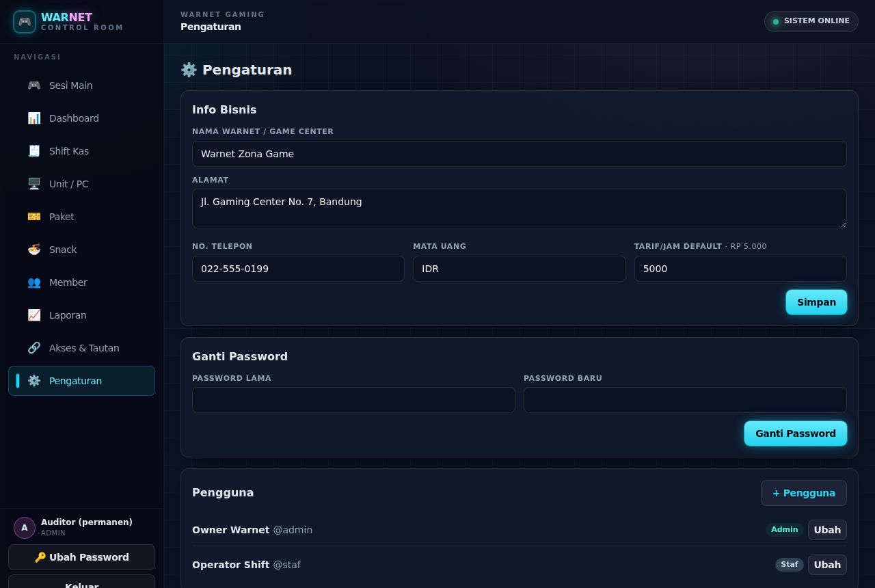Focus the Nama Warnet input field

[520, 154]
